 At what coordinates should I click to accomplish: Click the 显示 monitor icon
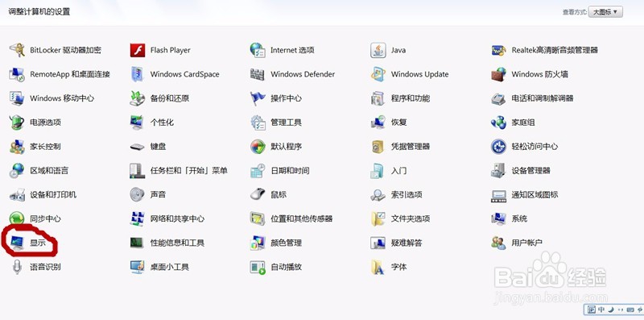pyautogui.click(x=17, y=243)
